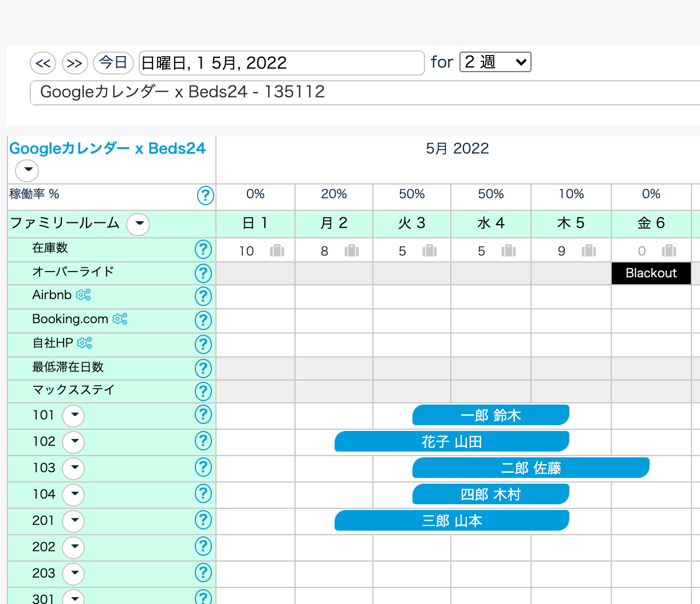
Task: Click suitcase icon in the Friday 6 column
Action: (668, 251)
